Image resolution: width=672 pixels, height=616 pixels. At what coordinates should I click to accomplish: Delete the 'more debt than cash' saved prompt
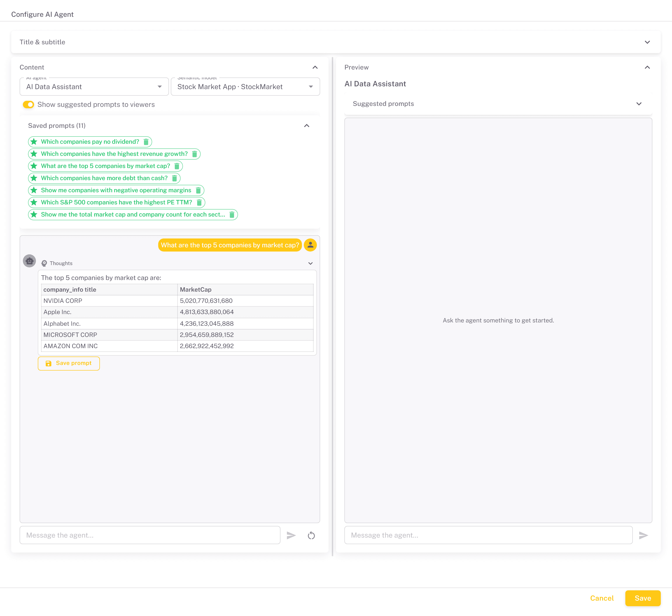coord(174,178)
